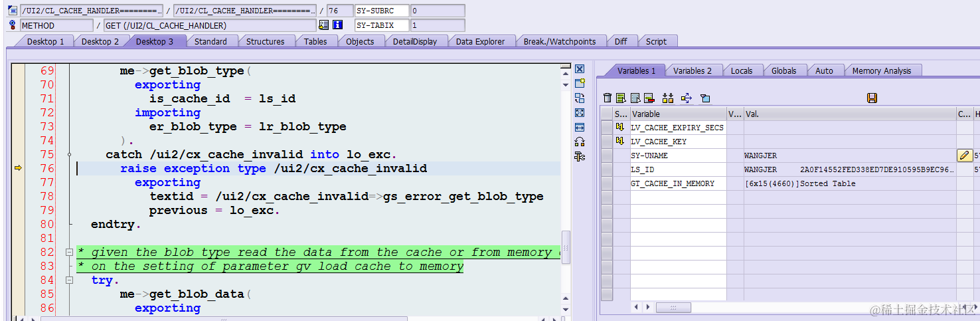
Task: Open the Data Explorer tab
Action: [x=480, y=41]
